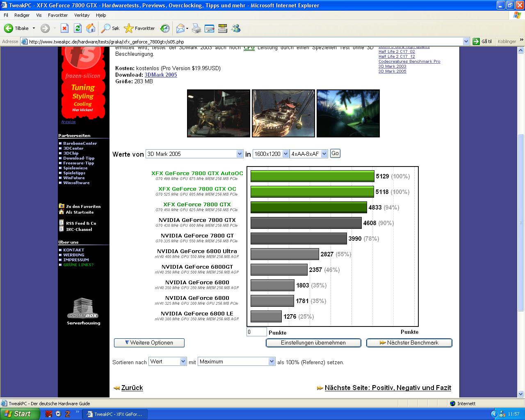Open the KONTAKT sidebar link
The image size is (525, 420).
[x=73, y=250]
